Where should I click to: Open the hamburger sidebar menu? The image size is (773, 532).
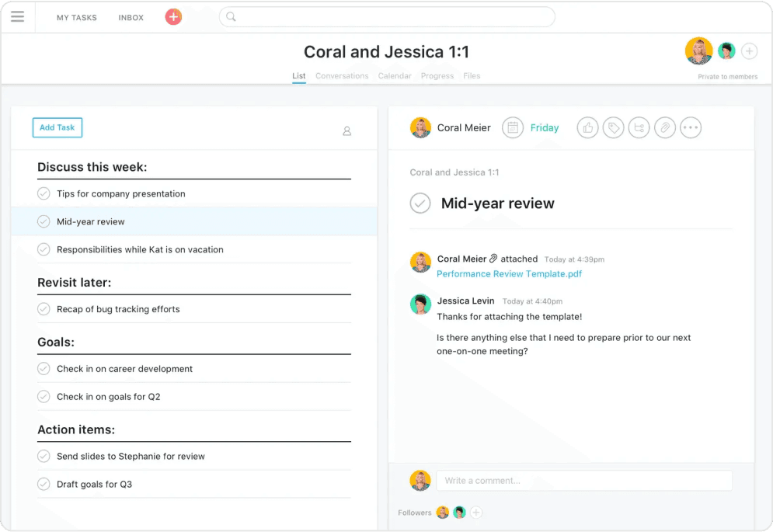point(17,17)
